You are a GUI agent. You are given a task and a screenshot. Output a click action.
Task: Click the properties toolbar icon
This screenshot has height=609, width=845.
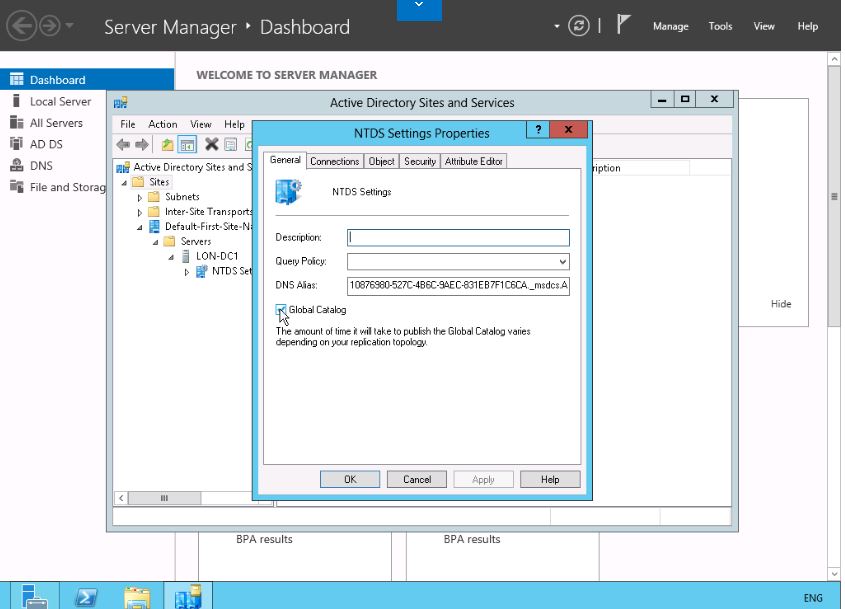click(x=231, y=145)
